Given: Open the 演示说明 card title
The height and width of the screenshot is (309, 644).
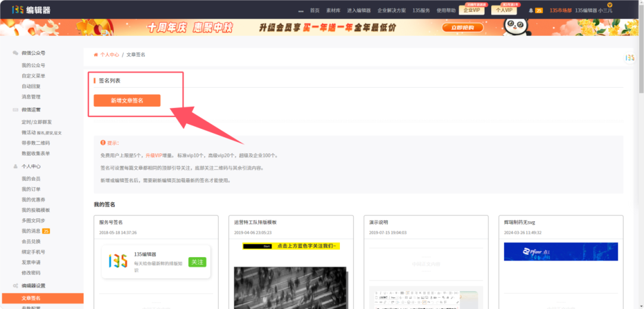Looking at the screenshot, I should point(379,223).
